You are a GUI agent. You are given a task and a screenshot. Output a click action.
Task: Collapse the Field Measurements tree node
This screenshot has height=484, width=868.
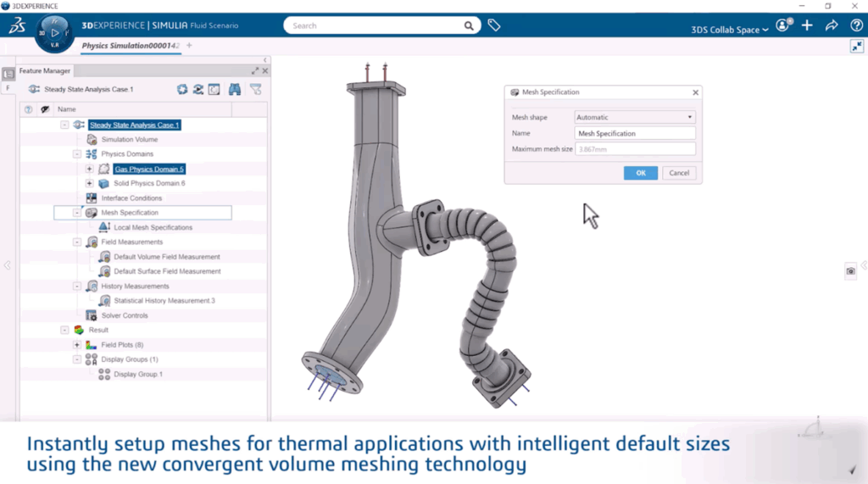point(77,242)
